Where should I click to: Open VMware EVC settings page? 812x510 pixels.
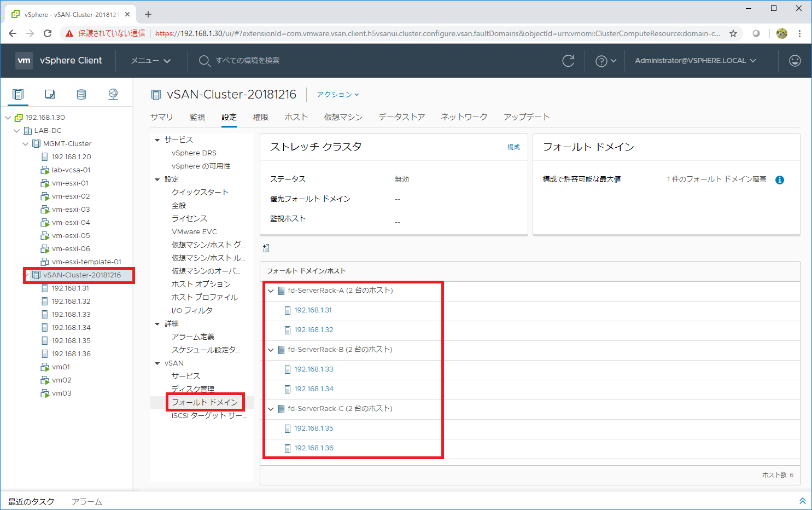coord(194,232)
